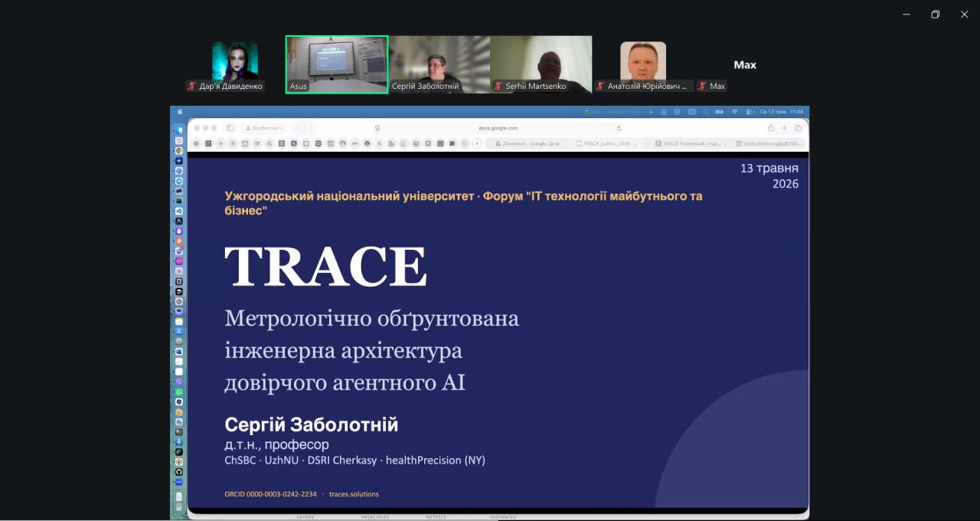Screen dimensions: 980x521
Task: Click the docs.google.com address bar
Action: click(x=498, y=128)
